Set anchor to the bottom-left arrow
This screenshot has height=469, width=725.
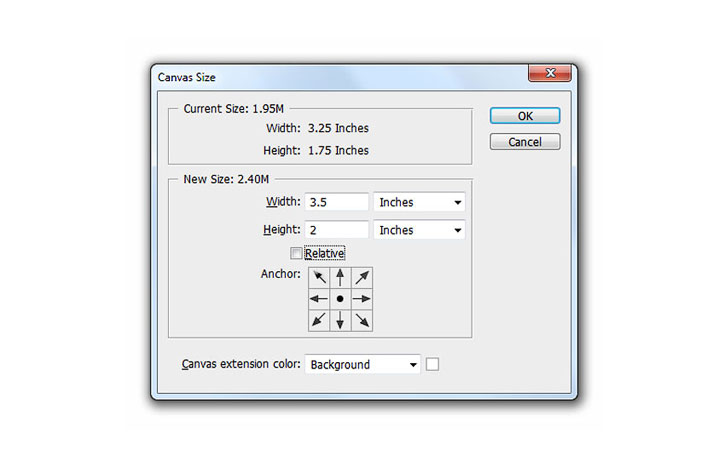(319, 320)
